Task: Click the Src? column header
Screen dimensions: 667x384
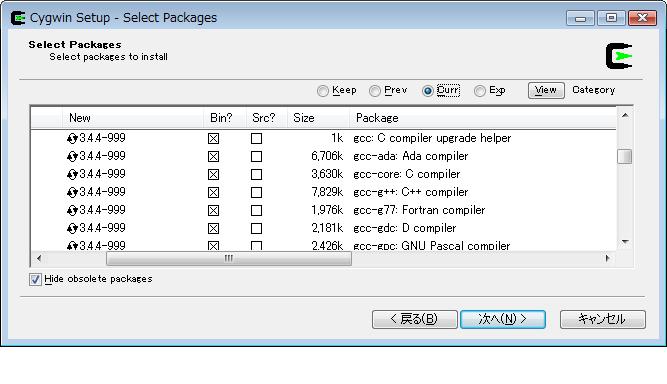Action: (267, 118)
